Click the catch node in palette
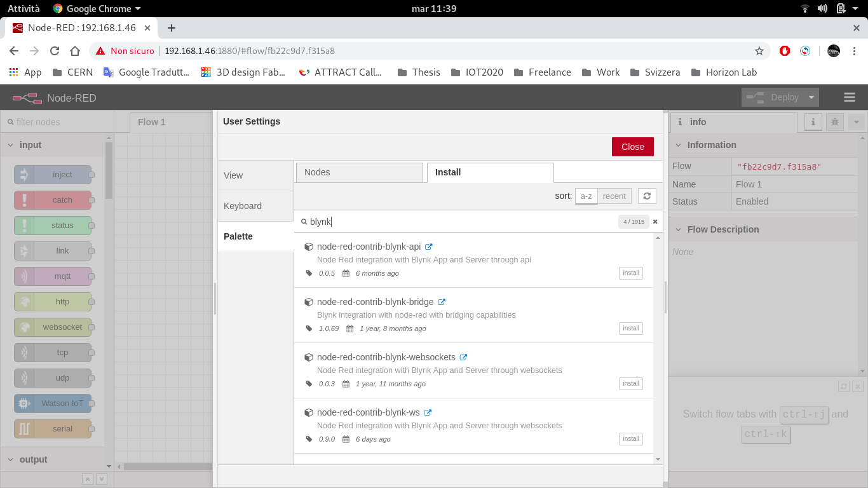This screenshot has height=488, width=868. [53, 200]
